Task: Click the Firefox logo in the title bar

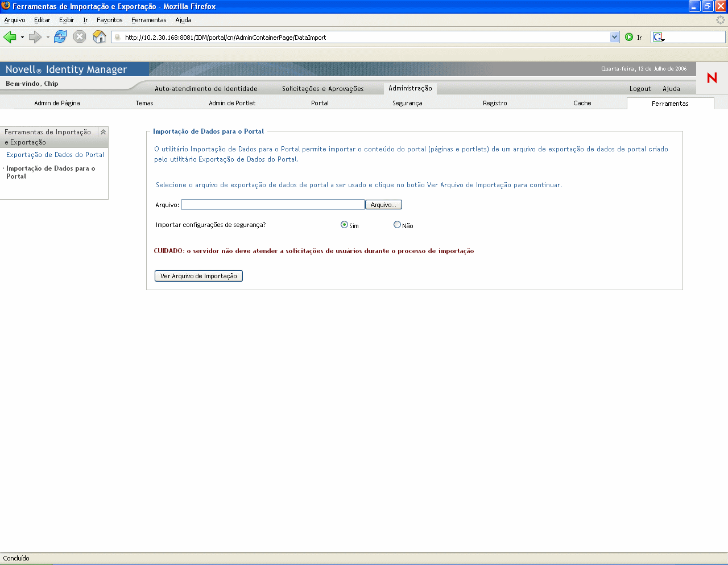Action: (6, 6)
